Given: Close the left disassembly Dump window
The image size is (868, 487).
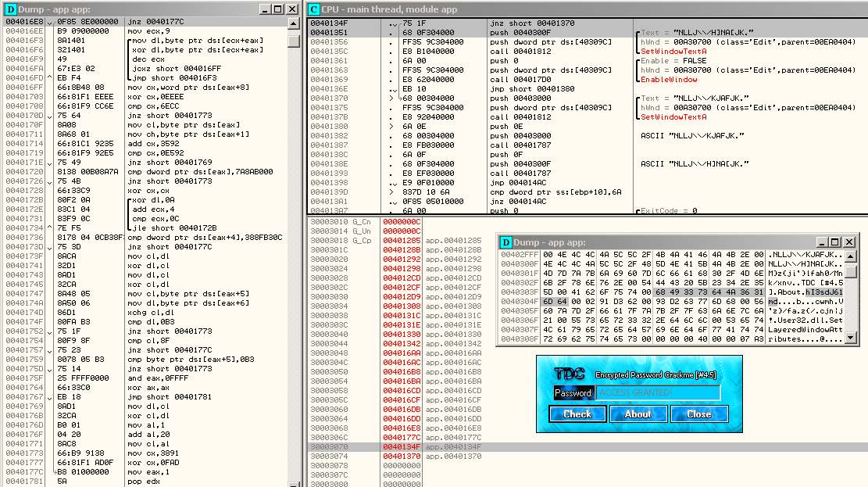Looking at the screenshot, I should pyautogui.click(x=291, y=9).
